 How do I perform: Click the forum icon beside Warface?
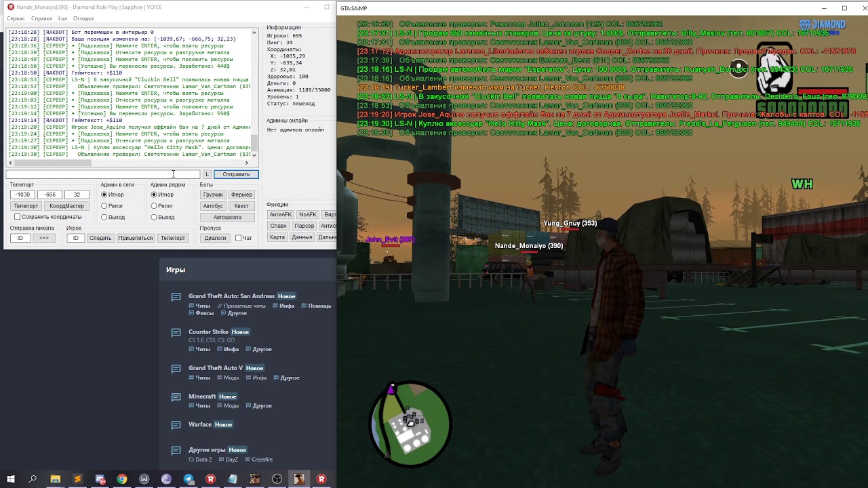click(x=176, y=425)
